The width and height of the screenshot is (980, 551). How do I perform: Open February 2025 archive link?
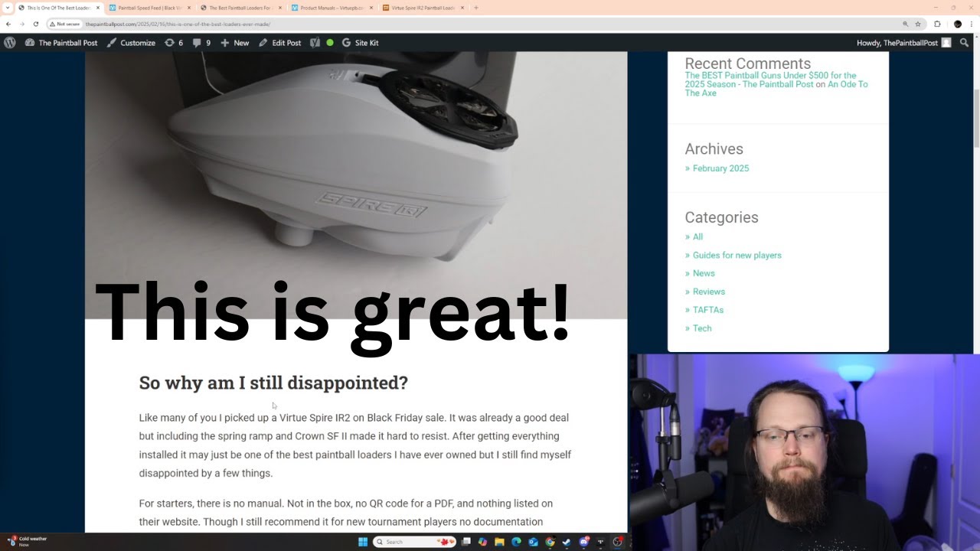point(720,168)
